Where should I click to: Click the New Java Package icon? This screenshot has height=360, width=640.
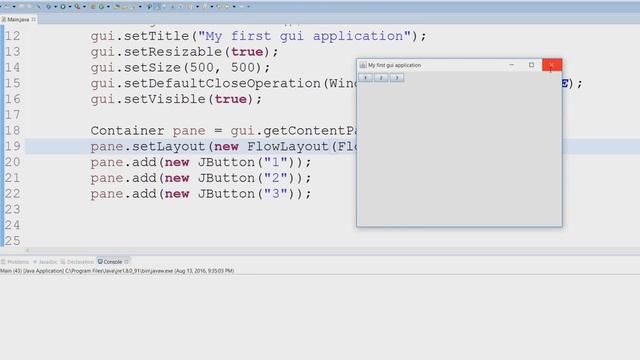pyautogui.click(x=93, y=7)
